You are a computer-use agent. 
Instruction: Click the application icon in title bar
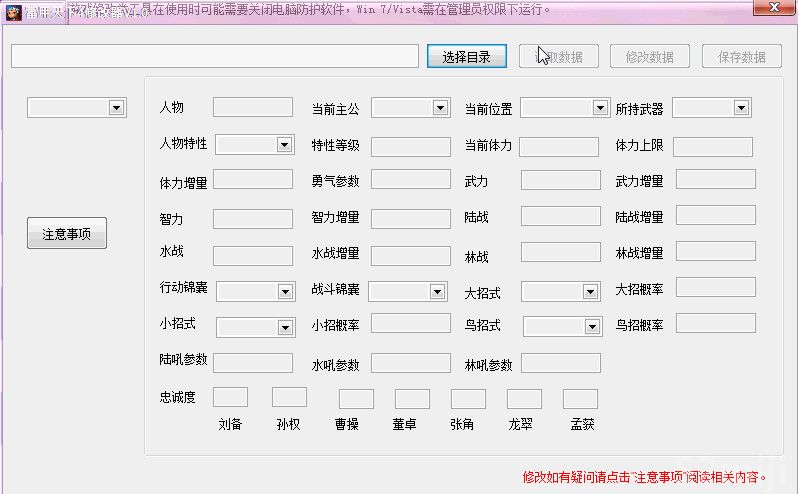coord(13,11)
